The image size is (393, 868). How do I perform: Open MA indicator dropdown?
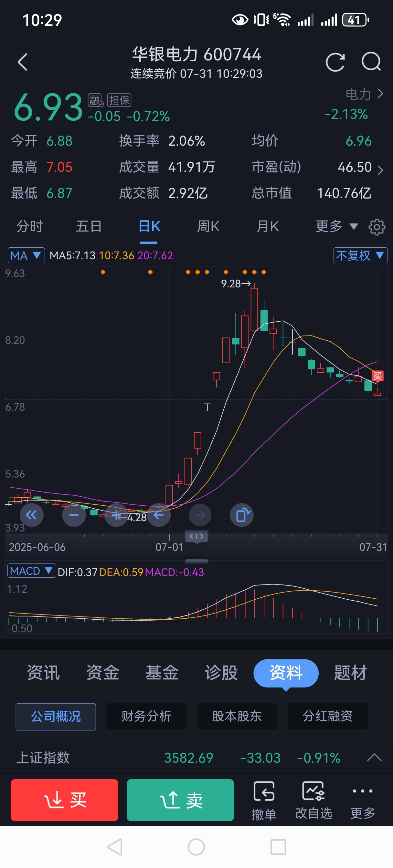26,255
